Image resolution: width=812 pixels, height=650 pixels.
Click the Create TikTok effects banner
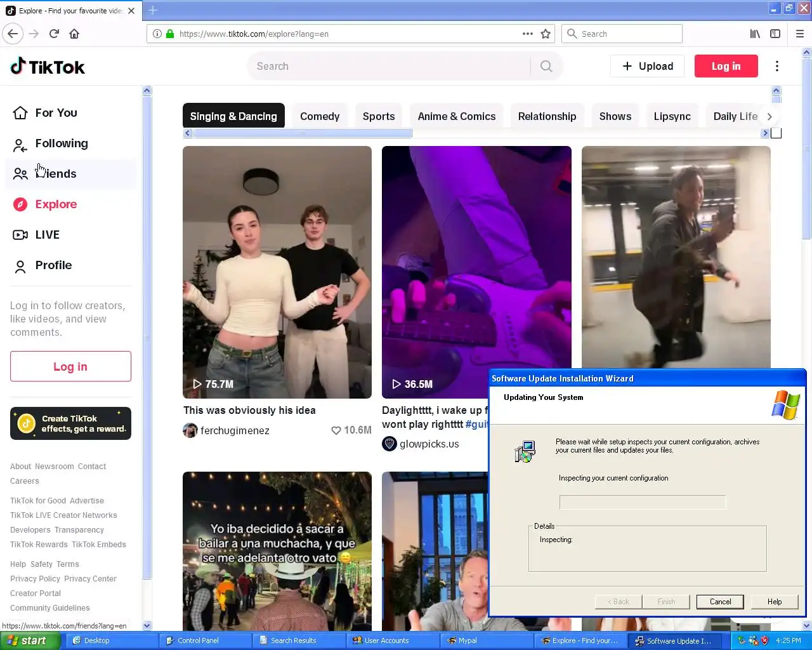tap(70, 423)
